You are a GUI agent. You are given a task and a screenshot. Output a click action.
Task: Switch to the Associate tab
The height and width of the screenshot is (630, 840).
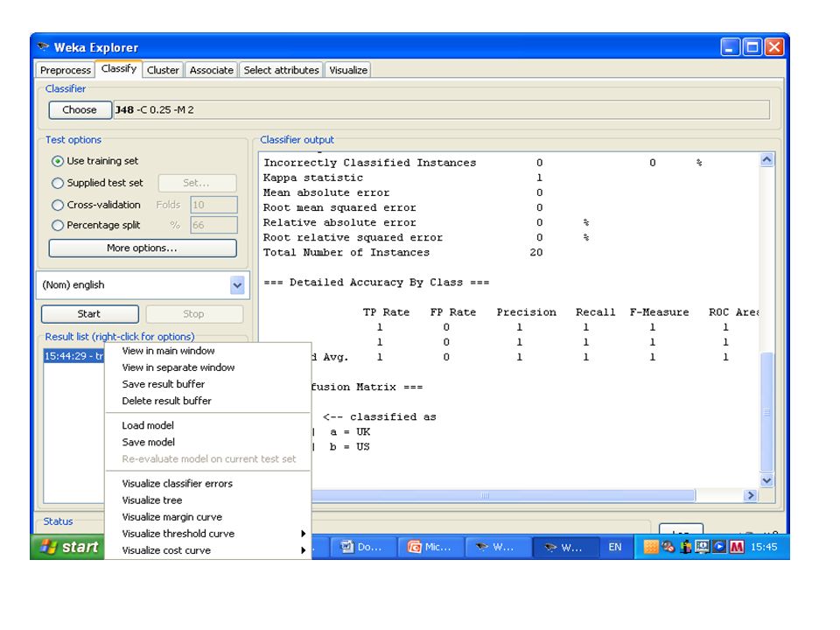212,70
